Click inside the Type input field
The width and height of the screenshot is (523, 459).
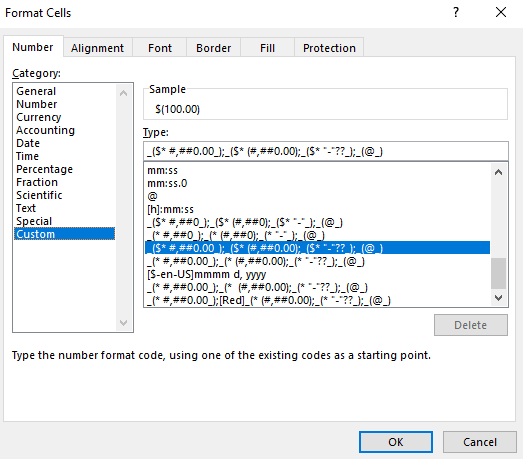326,151
